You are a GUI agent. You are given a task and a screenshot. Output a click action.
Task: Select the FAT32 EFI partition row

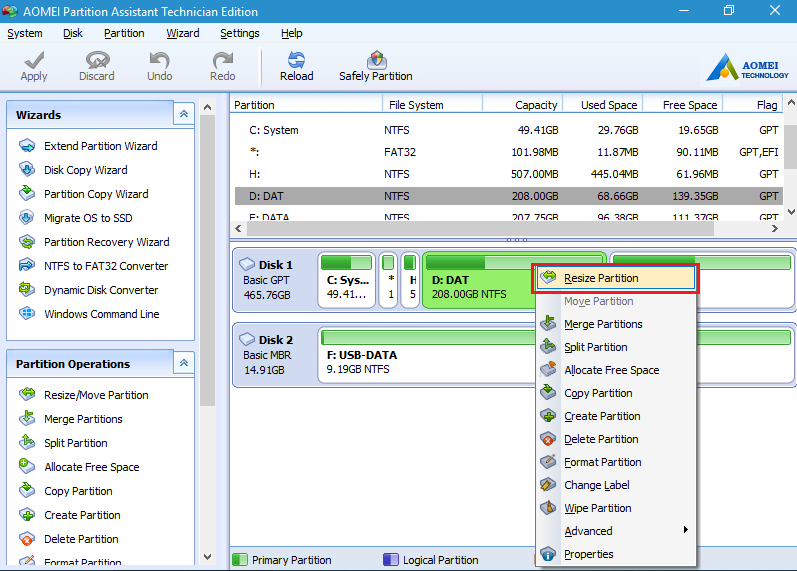(x=508, y=152)
